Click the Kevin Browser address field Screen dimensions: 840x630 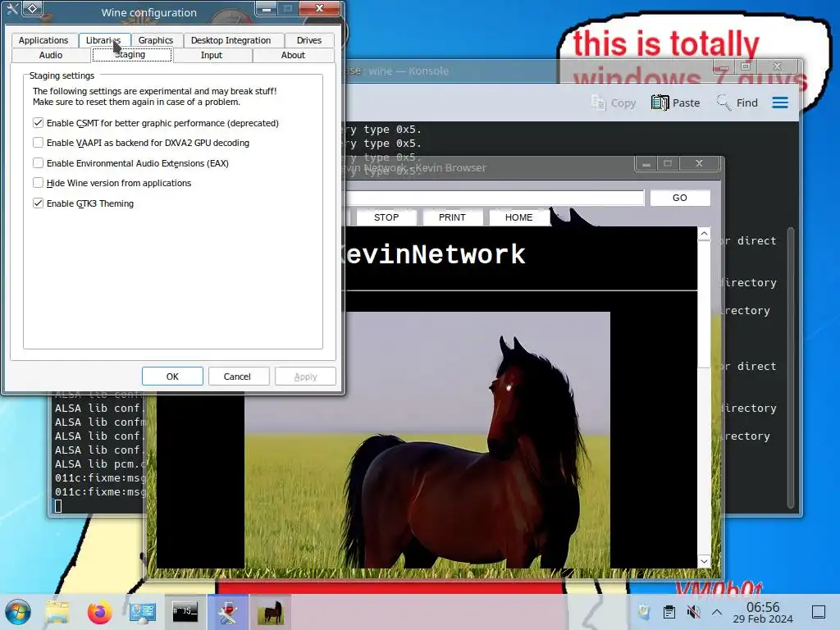click(x=495, y=198)
